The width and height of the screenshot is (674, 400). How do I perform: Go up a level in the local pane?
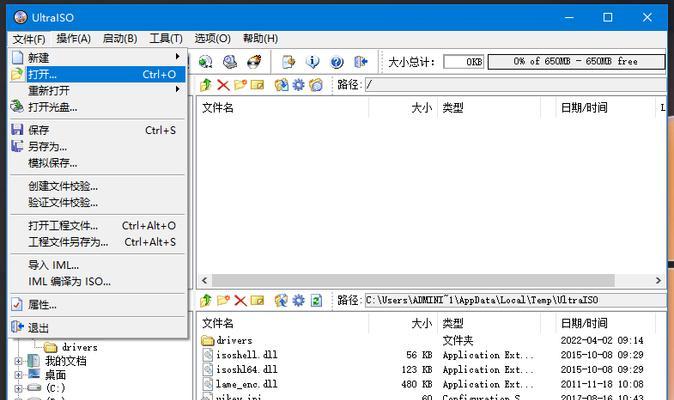click(x=205, y=300)
